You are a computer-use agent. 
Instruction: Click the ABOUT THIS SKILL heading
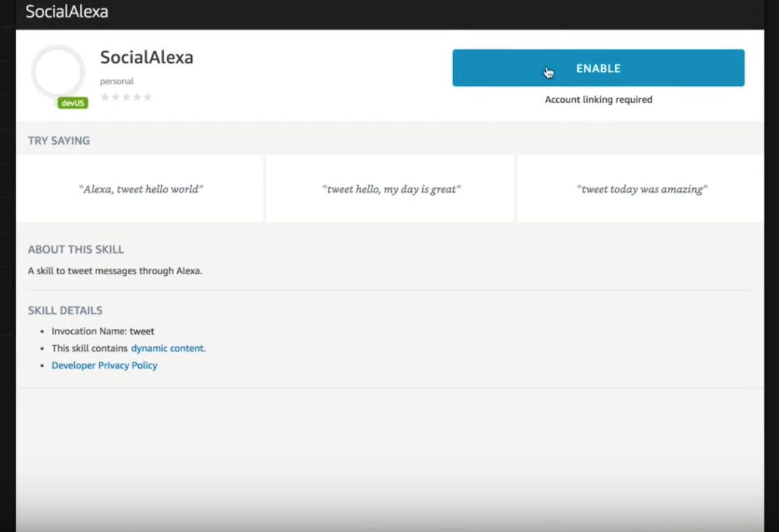click(76, 249)
